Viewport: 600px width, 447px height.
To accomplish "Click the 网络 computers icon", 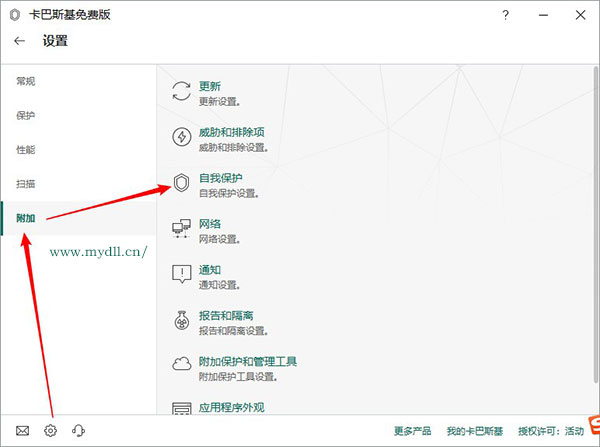I will pos(181,228).
